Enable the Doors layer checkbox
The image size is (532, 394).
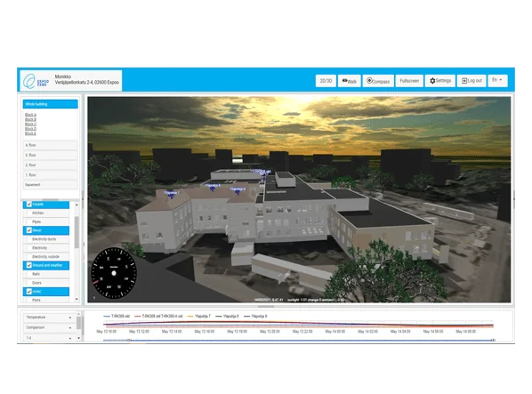click(x=29, y=283)
